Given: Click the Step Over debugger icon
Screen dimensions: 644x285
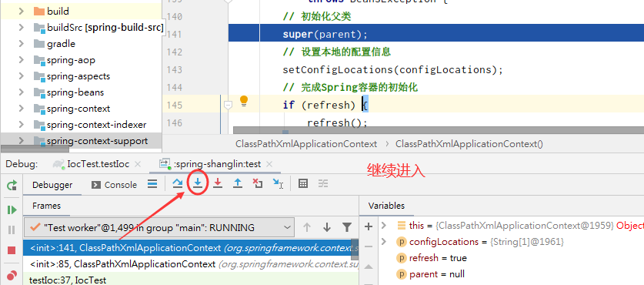Looking at the screenshot, I should pyautogui.click(x=178, y=183).
